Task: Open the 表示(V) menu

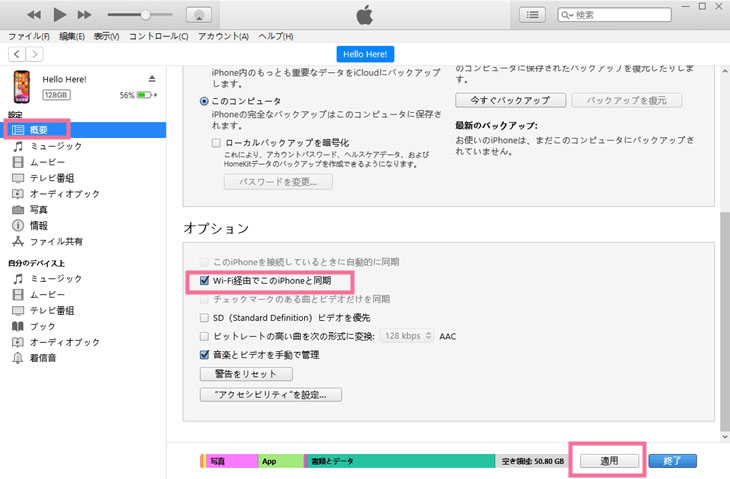Action: pyautogui.click(x=106, y=36)
